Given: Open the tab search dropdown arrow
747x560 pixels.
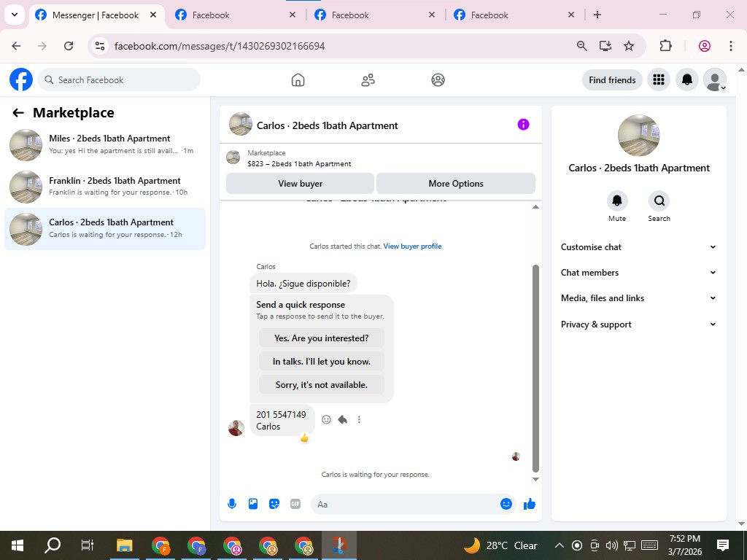Looking at the screenshot, I should tap(15, 15).
